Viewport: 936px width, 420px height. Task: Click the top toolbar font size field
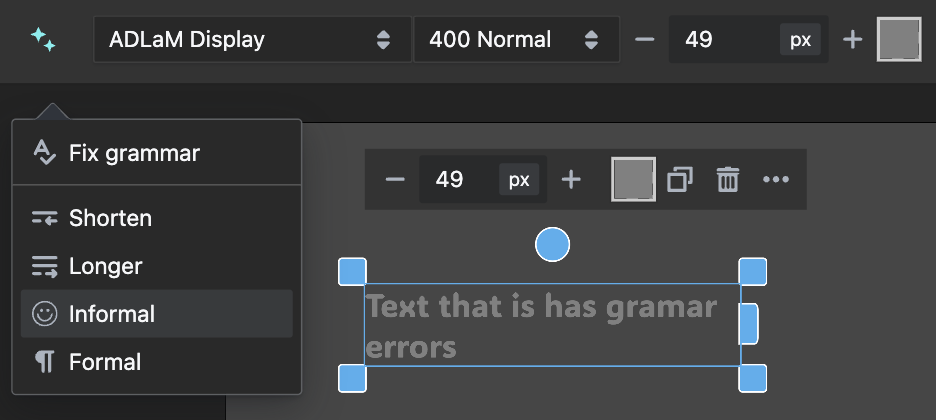tap(723, 39)
